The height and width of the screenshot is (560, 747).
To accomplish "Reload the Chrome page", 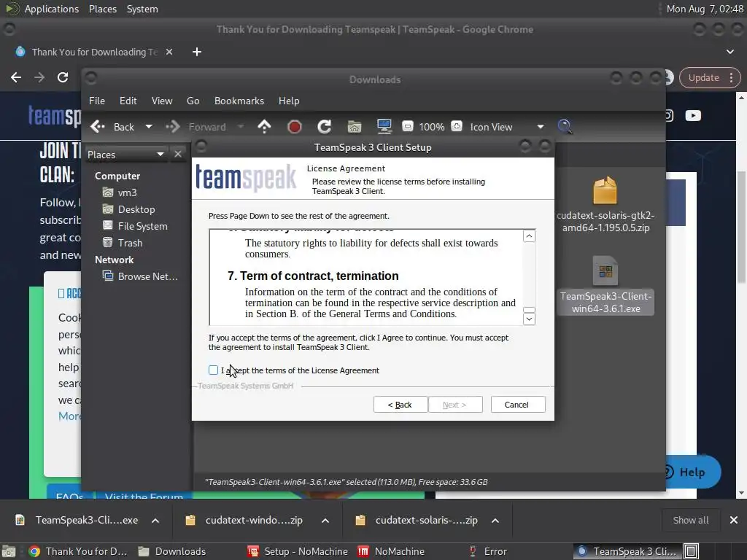I will (x=63, y=77).
